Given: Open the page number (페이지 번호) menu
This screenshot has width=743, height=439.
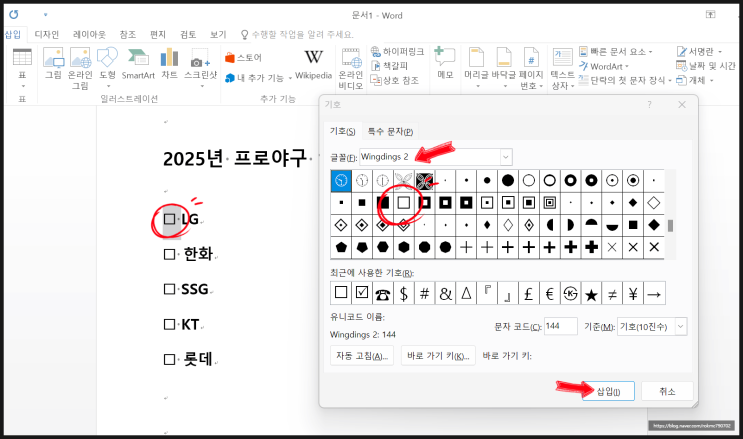Looking at the screenshot, I should click(531, 68).
